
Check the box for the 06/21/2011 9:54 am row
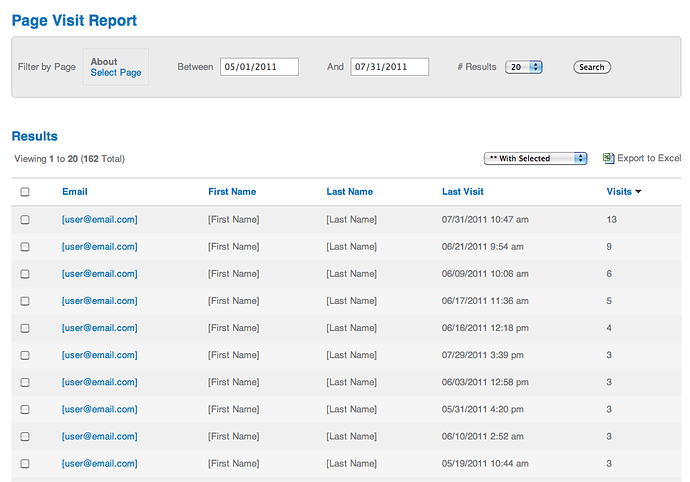25,247
